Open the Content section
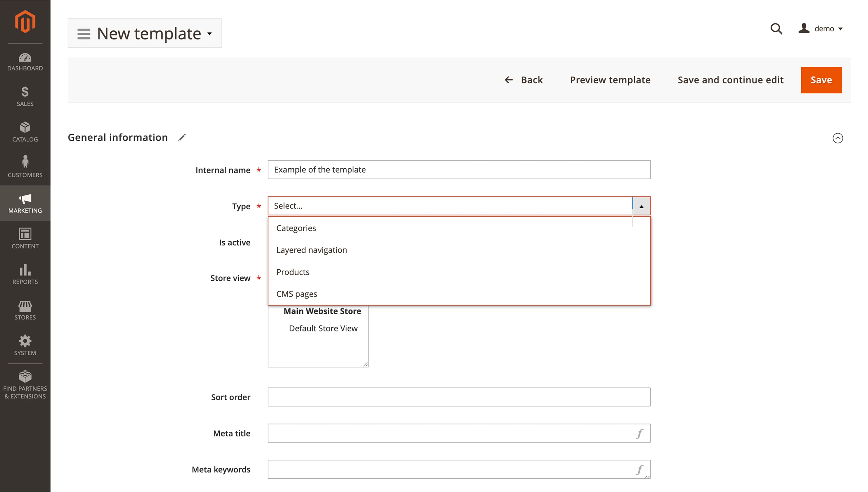This screenshot has height=492, width=868. pos(25,239)
